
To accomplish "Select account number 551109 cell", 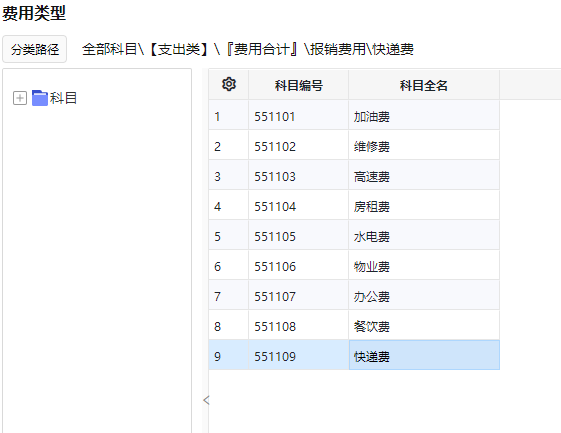I will click(x=298, y=355).
